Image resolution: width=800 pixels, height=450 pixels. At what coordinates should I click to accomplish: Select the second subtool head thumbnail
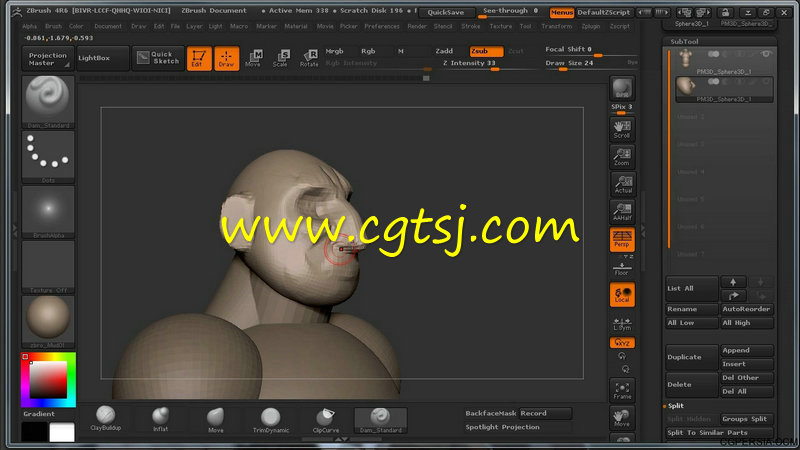coord(686,86)
